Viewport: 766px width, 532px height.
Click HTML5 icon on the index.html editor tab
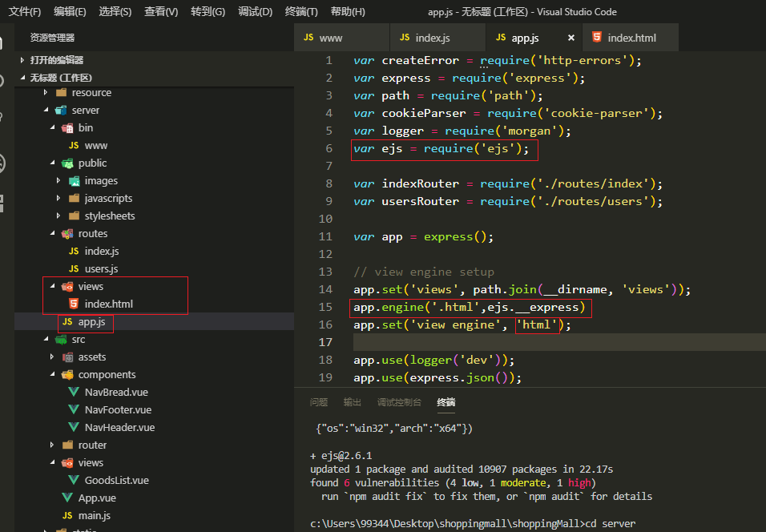click(596, 38)
